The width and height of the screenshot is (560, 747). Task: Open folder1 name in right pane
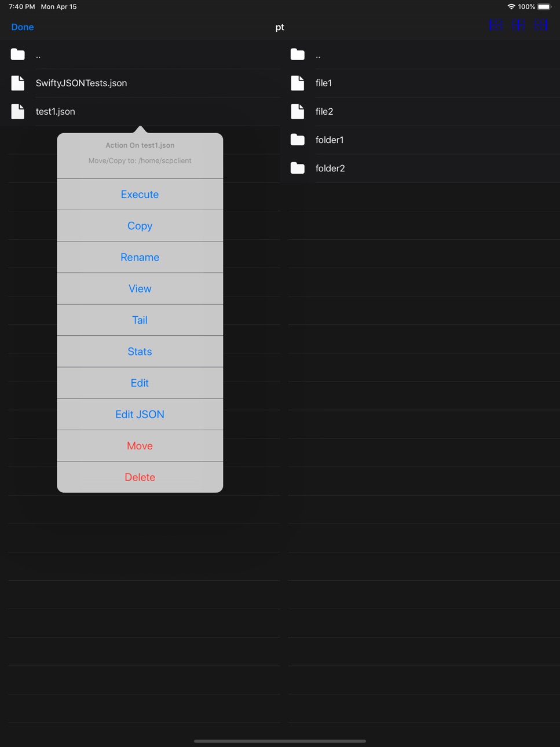tap(330, 140)
